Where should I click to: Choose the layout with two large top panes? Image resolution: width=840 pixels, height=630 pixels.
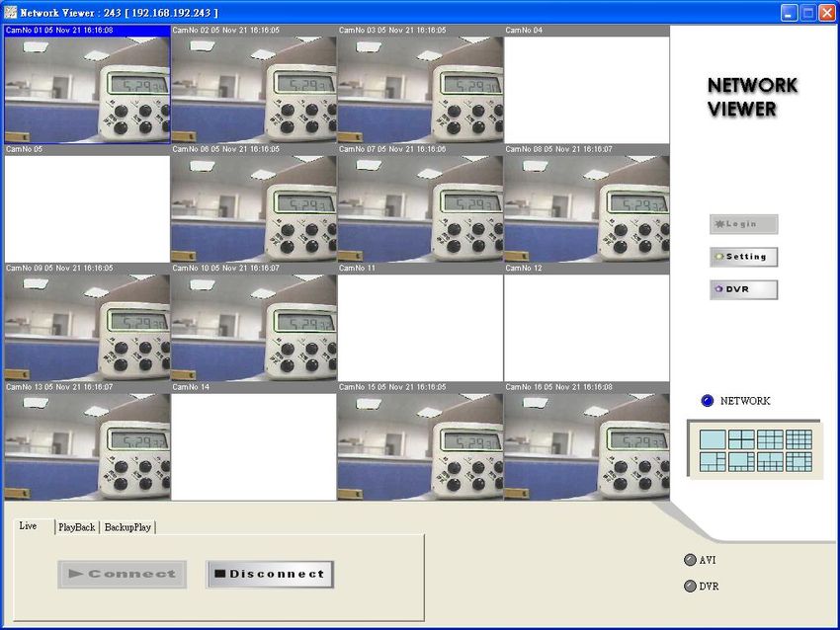(x=770, y=461)
